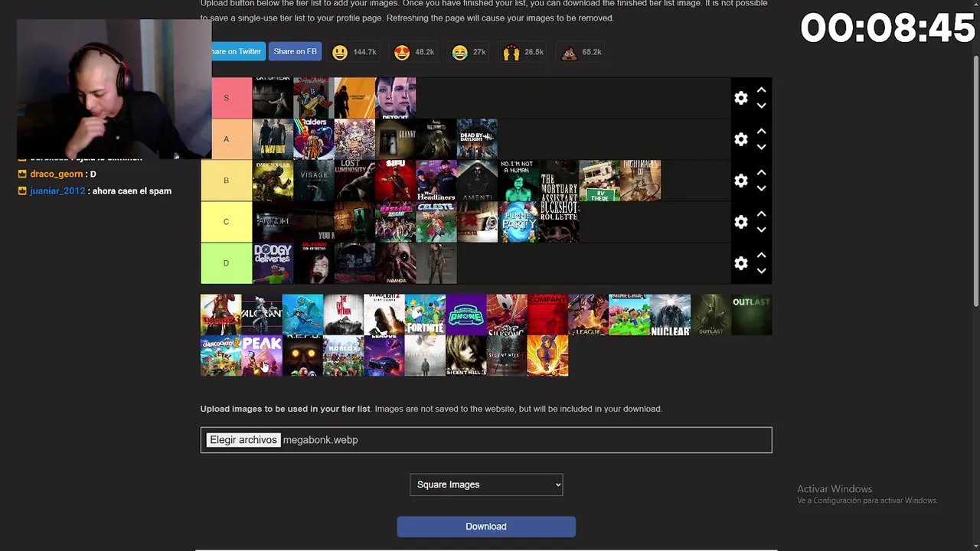The height and width of the screenshot is (551, 980).
Task: Click chat username draco_georn
Action: point(56,174)
